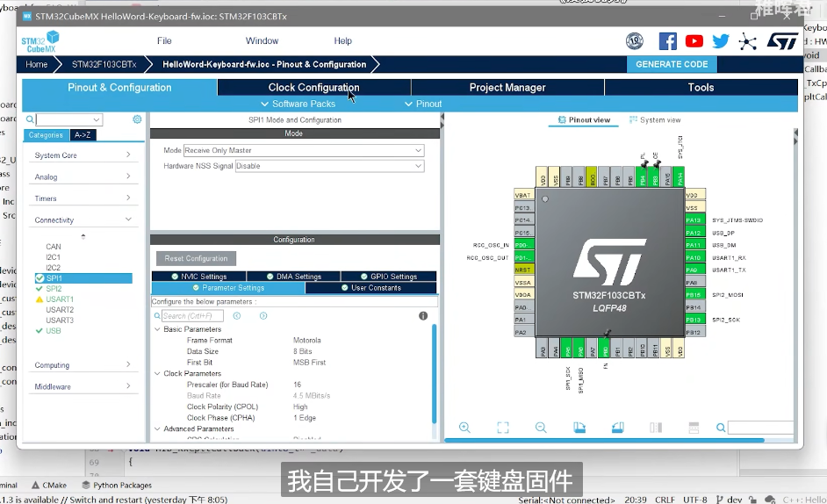Open Software Packs dropdown
This screenshot has width=827, height=504.
point(298,104)
